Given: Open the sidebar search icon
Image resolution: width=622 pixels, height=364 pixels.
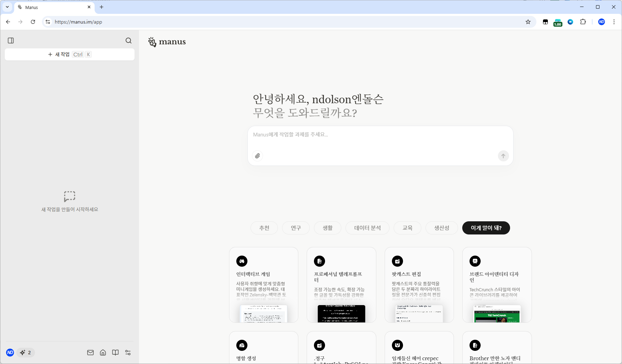Looking at the screenshot, I should [x=129, y=41].
